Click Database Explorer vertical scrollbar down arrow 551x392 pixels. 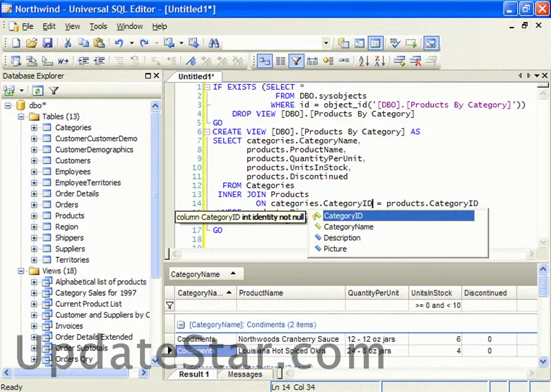[x=155, y=360]
